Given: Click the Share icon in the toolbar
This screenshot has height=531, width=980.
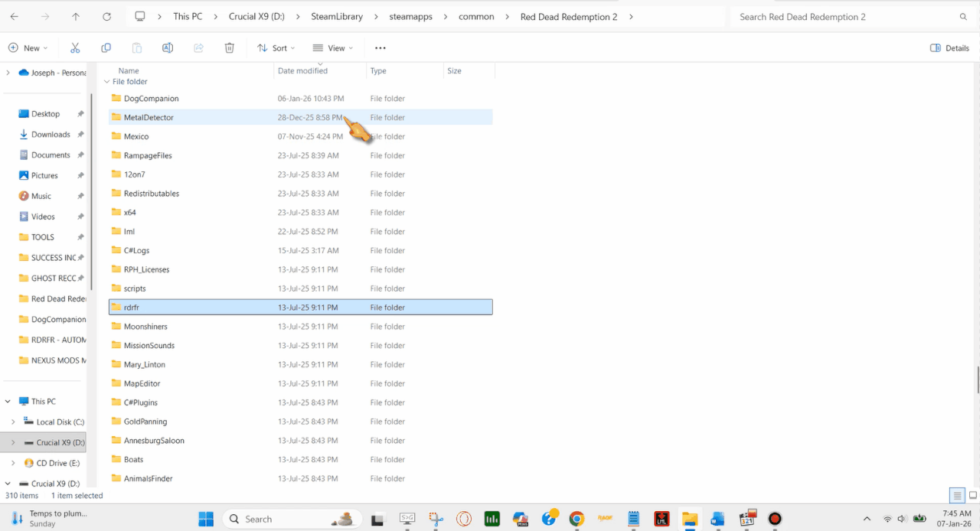Looking at the screenshot, I should pos(198,47).
